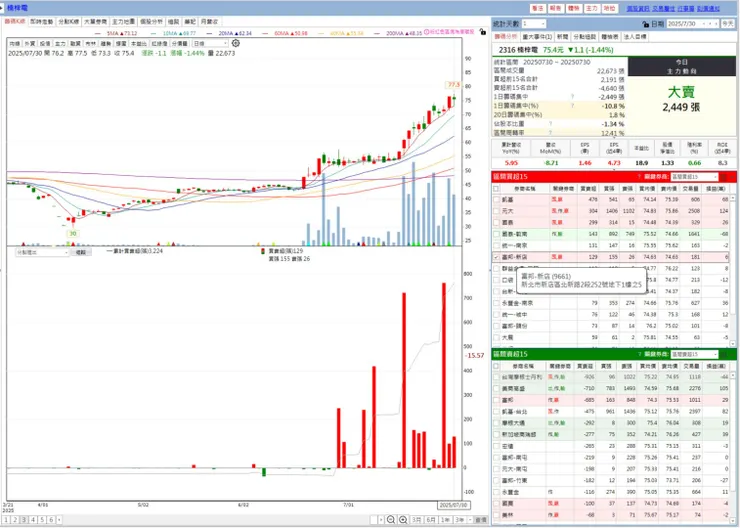The height and width of the screenshot is (528, 740).
Task: Switch to the 新聞 tab
Action: [562, 36]
